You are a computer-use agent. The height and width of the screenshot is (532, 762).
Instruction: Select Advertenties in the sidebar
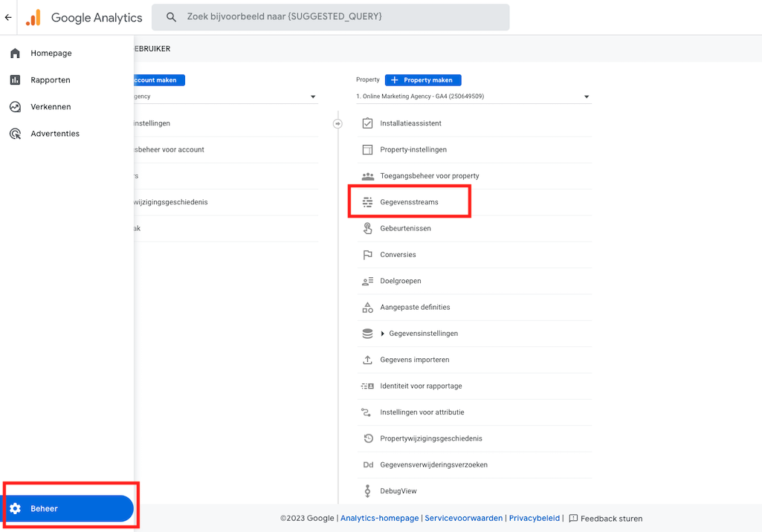pyautogui.click(x=54, y=134)
